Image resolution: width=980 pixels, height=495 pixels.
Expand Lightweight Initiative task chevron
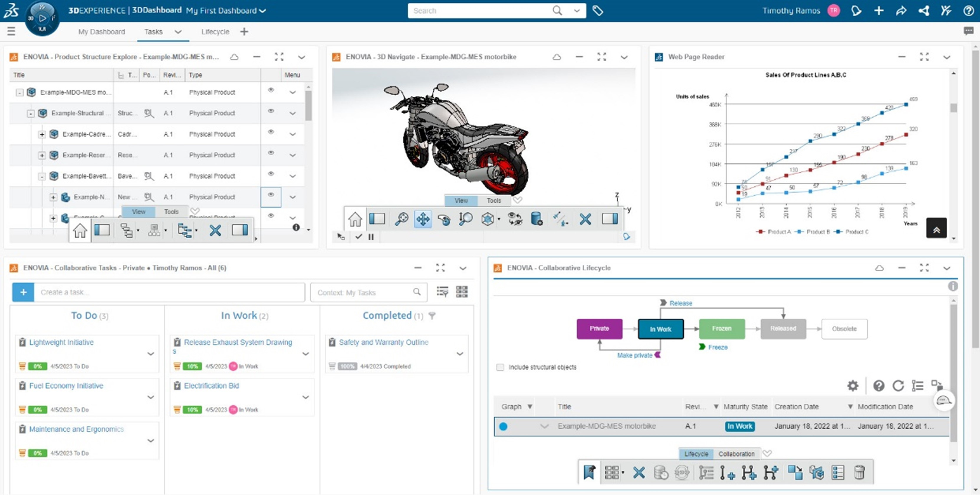151,354
